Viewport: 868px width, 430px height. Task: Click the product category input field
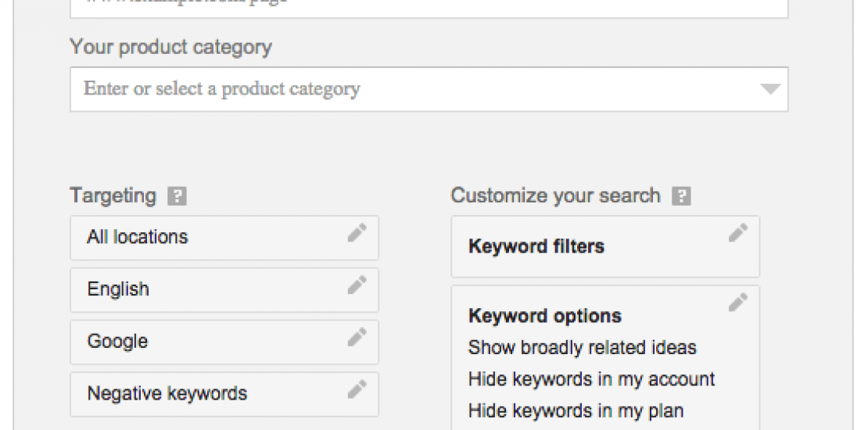414,89
